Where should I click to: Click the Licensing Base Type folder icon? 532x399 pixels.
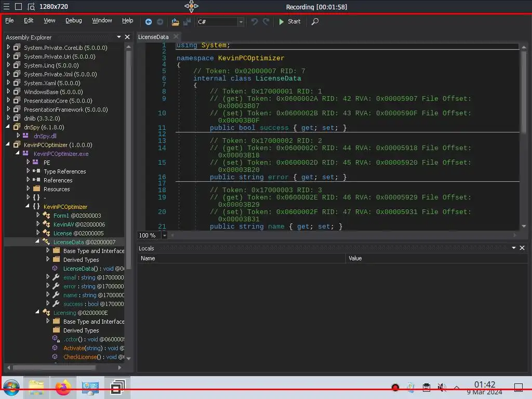tap(56, 321)
